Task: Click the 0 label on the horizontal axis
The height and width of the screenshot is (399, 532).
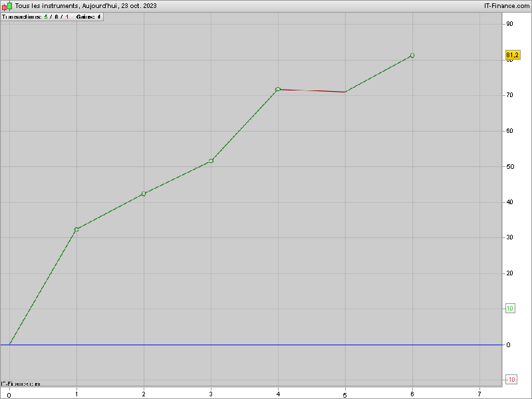Action: [9, 395]
